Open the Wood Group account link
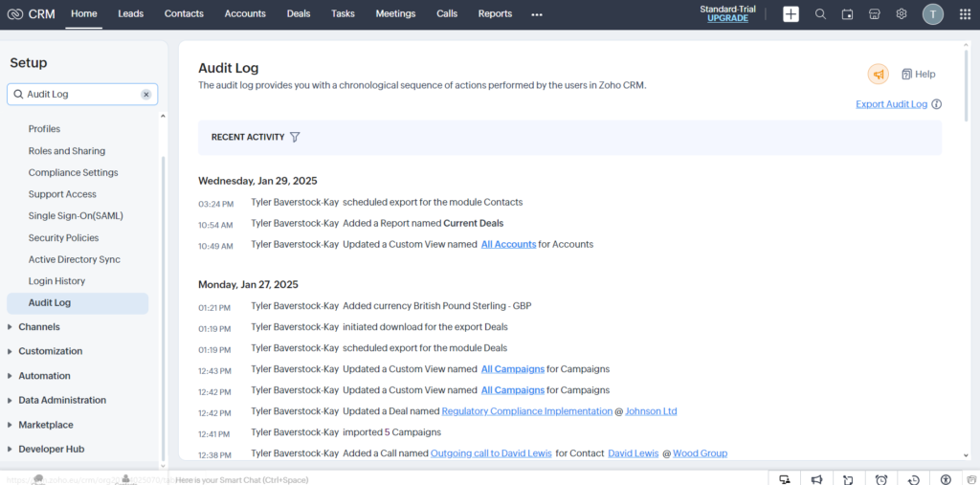 point(700,453)
